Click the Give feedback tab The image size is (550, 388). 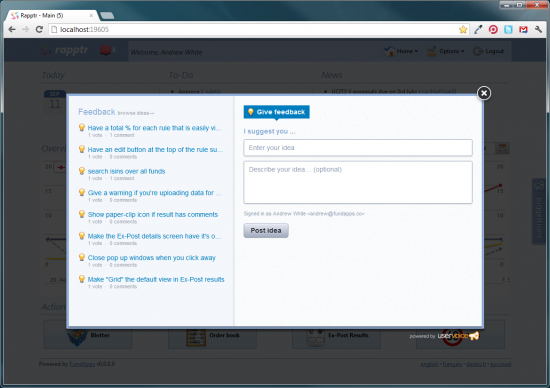[276, 112]
